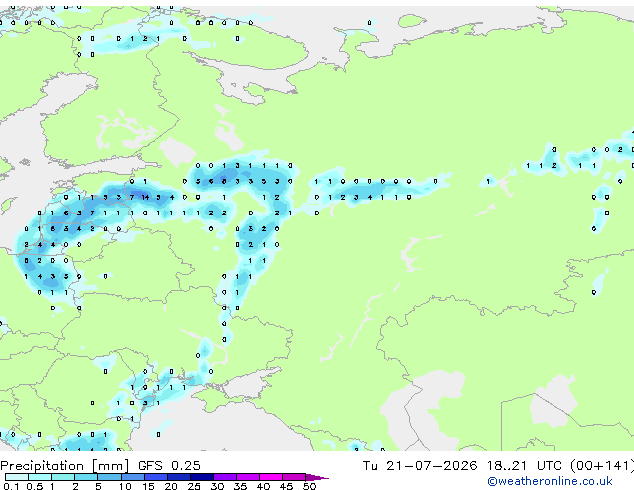Click the legend value label 25

click(x=194, y=486)
